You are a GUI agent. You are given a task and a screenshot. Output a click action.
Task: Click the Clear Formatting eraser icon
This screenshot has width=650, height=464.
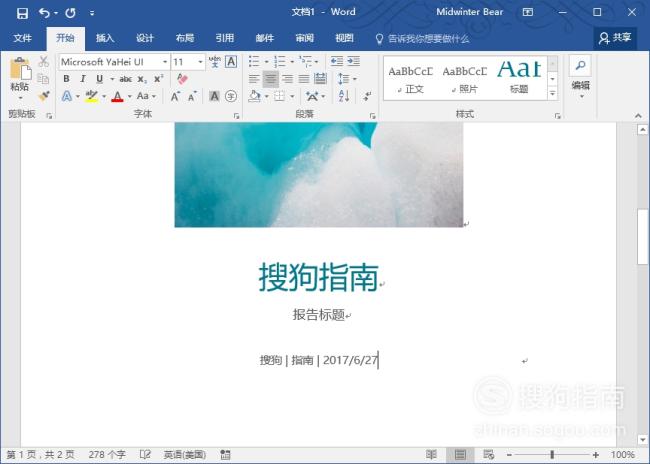coord(182,79)
